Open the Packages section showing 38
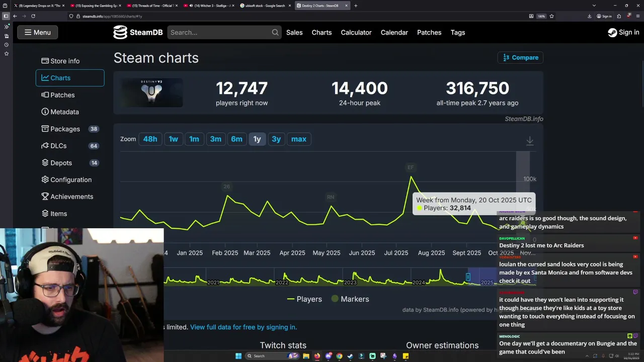The width and height of the screenshot is (644, 362). click(69, 129)
